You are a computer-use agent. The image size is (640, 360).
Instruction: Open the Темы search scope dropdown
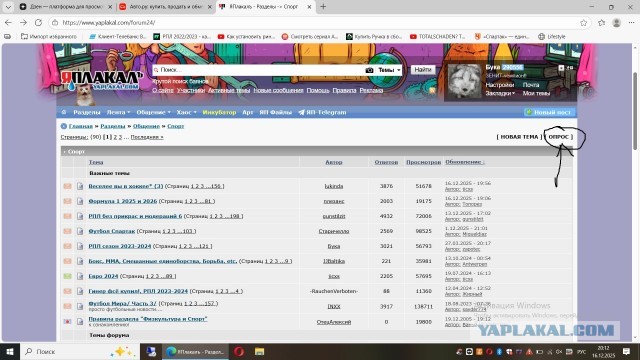point(389,70)
